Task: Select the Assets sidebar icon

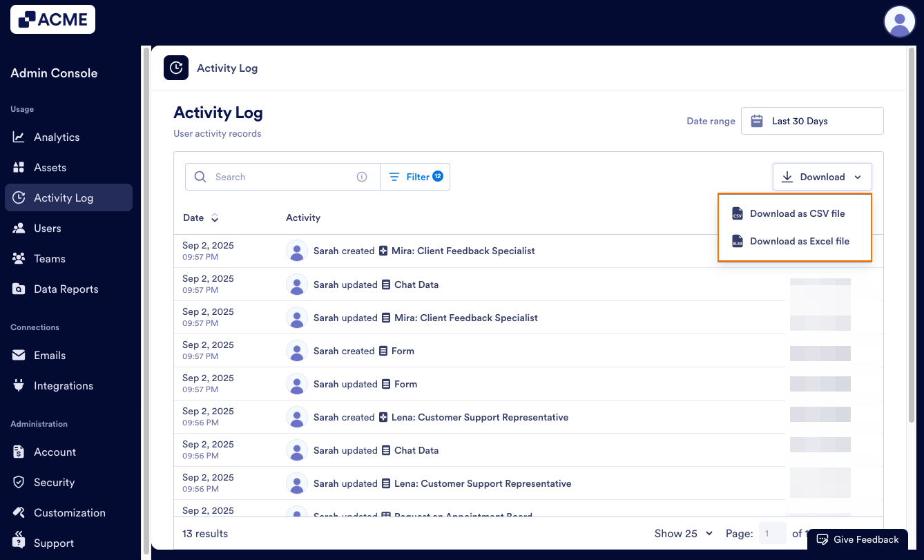Action: point(21,167)
